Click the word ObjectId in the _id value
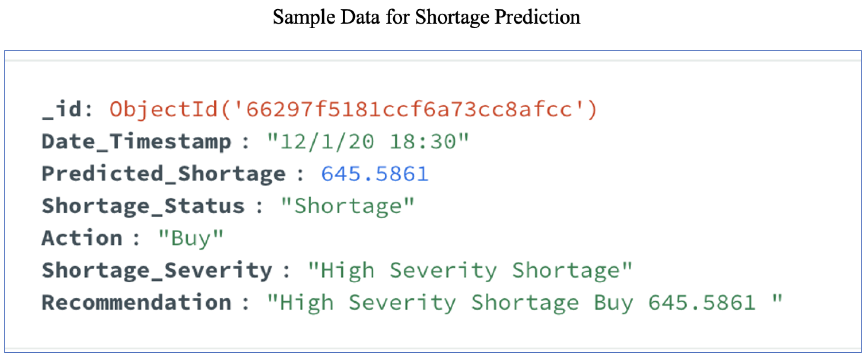The width and height of the screenshot is (868, 360). click(164, 110)
